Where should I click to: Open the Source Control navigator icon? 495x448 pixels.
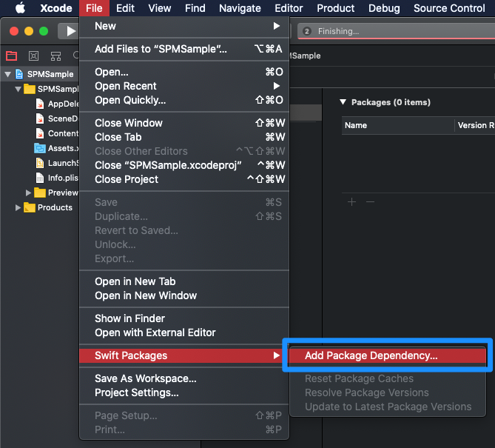click(34, 56)
